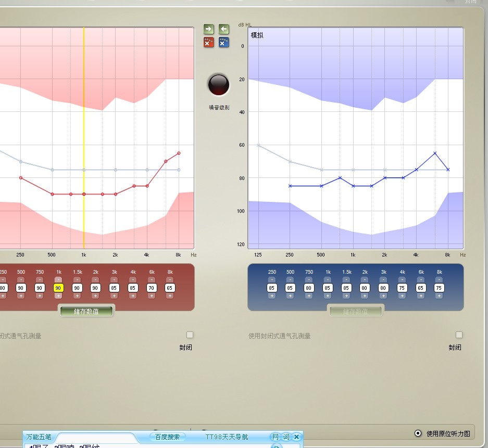Select the highlighted yellow 1k value field
This screenshot has height=448, width=488.
(58, 288)
